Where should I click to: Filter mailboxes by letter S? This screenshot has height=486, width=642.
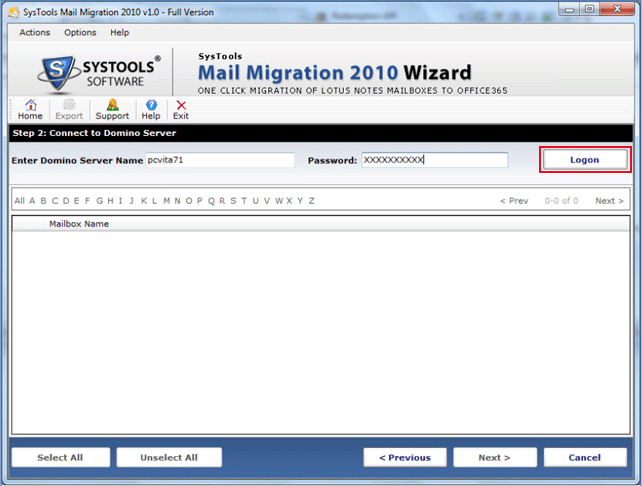pos(233,201)
